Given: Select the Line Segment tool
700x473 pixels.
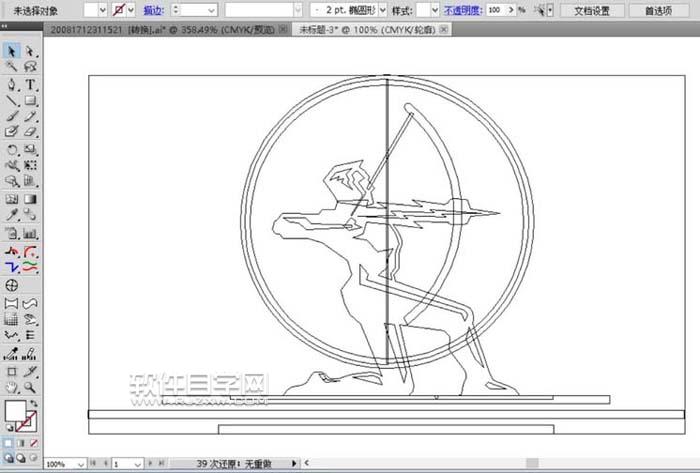Looking at the screenshot, I should coord(12,100).
